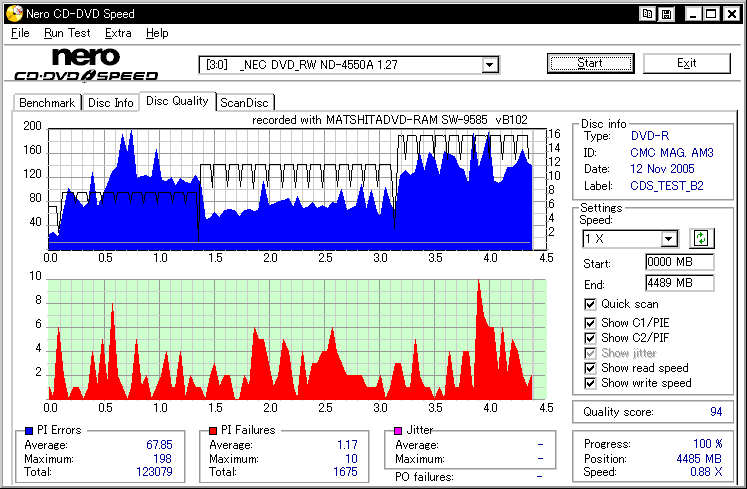
Task: Click the Start button
Action: click(590, 63)
